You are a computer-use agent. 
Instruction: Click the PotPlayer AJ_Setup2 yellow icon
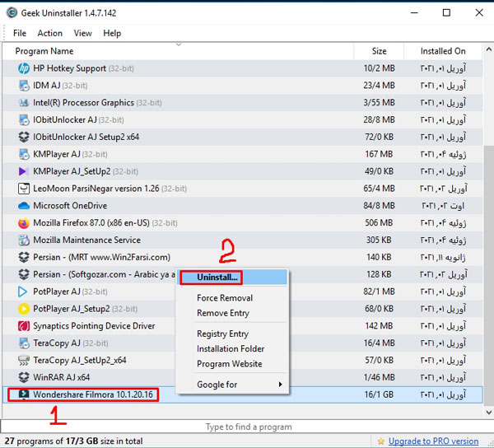[24, 309]
